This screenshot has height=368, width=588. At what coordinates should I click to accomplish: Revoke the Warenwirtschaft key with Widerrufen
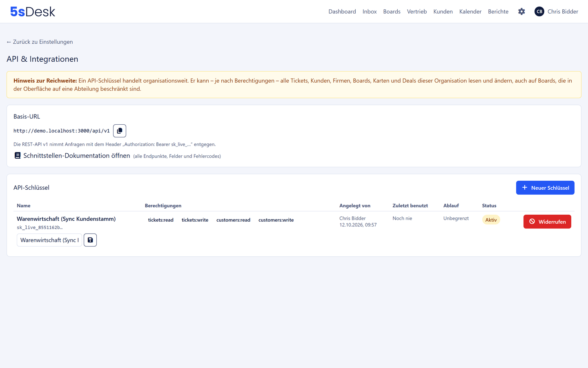547,222
